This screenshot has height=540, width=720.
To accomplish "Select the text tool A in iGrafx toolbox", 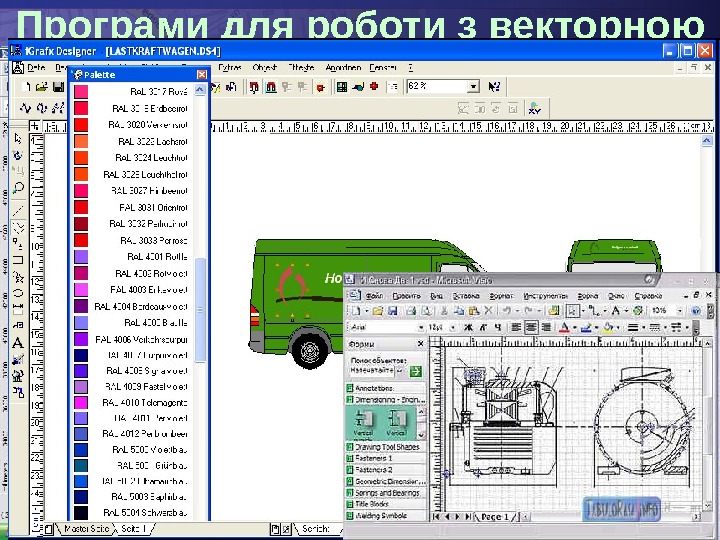I will point(18,343).
